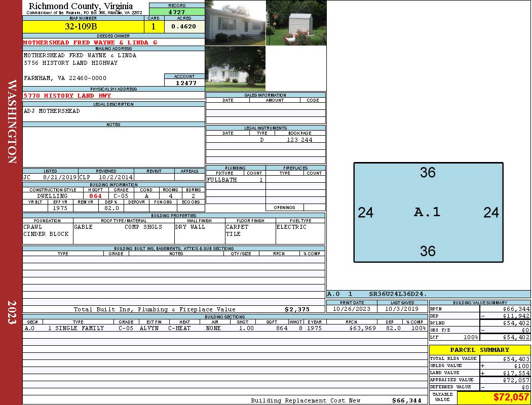Click record number 4727
The width and height of the screenshot is (532, 405).
click(177, 12)
